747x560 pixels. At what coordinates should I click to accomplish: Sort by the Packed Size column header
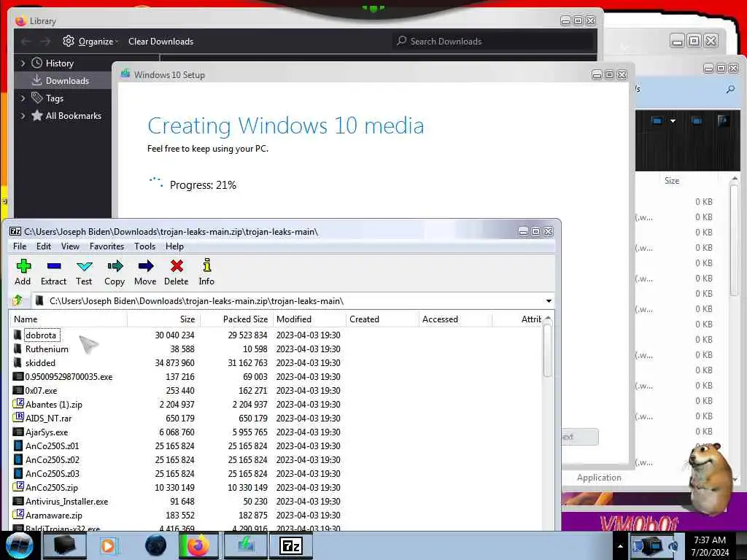[x=237, y=319]
